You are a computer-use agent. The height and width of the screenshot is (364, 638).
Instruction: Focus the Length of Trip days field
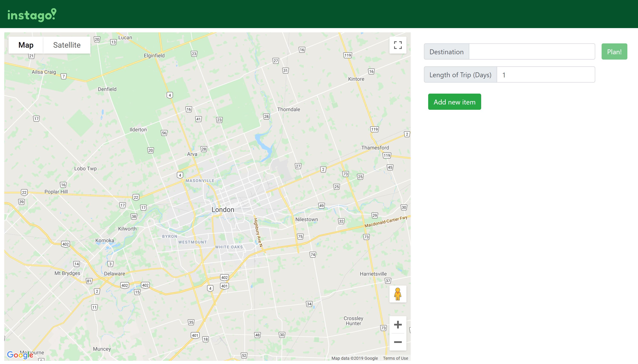click(545, 75)
